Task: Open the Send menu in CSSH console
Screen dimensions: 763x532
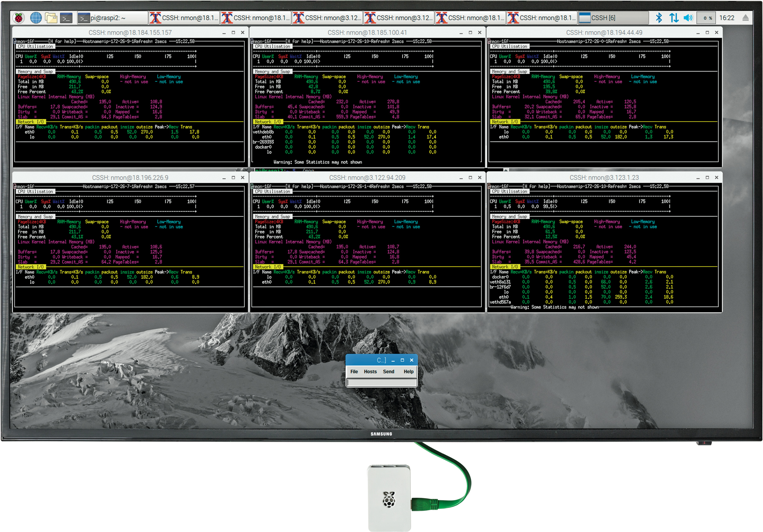Action: click(x=388, y=371)
